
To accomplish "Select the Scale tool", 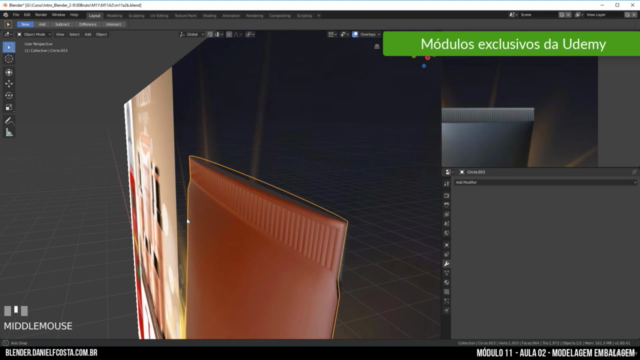I will (x=9, y=107).
